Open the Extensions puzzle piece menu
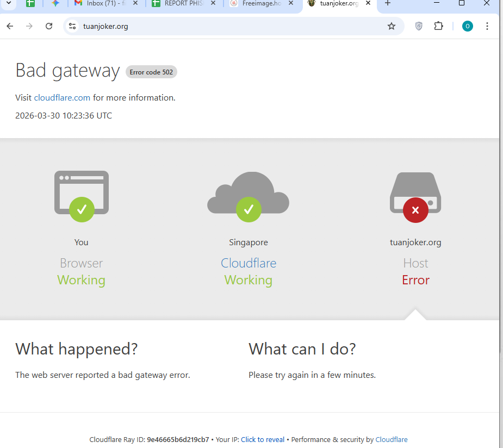Screen dimensions: 503x448 tap(438, 26)
